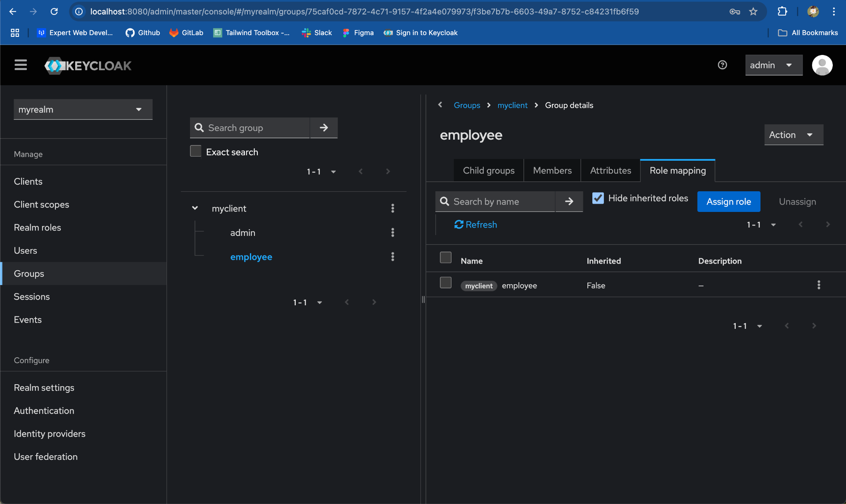Uncheck Hide inherited roles checkbox
Screen dimensions: 846x504
point(598,198)
